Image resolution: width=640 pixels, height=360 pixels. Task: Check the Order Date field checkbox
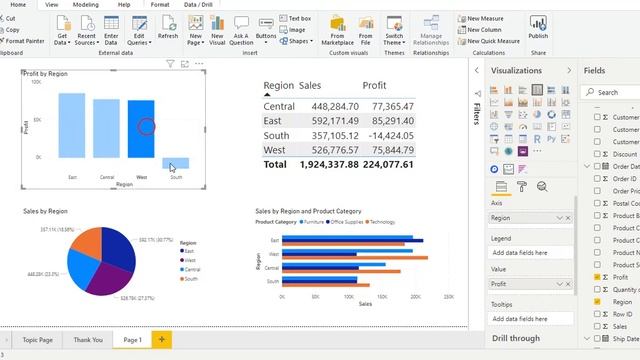[x=597, y=166]
